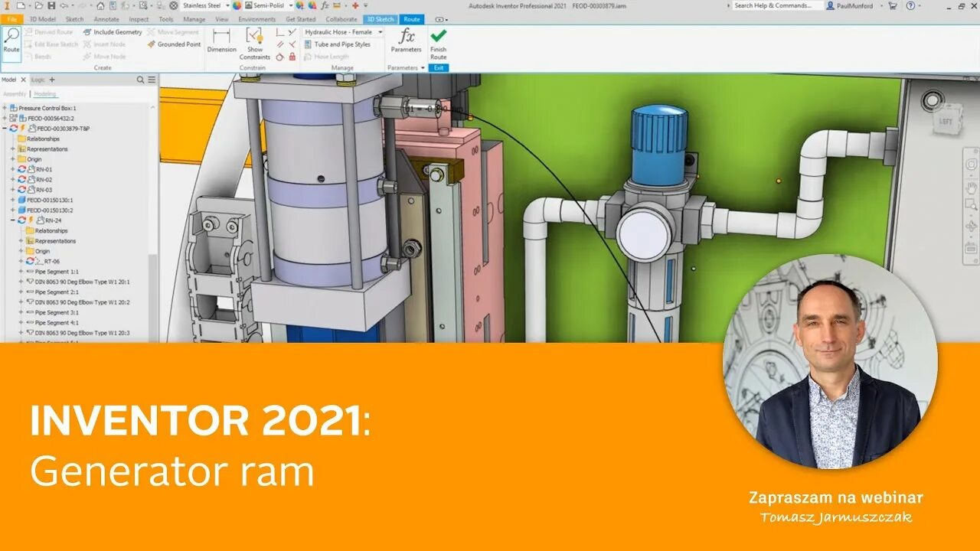The height and width of the screenshot is (551, 980).
Task: Open the fx Parameters tool
Action: (407, 41)
